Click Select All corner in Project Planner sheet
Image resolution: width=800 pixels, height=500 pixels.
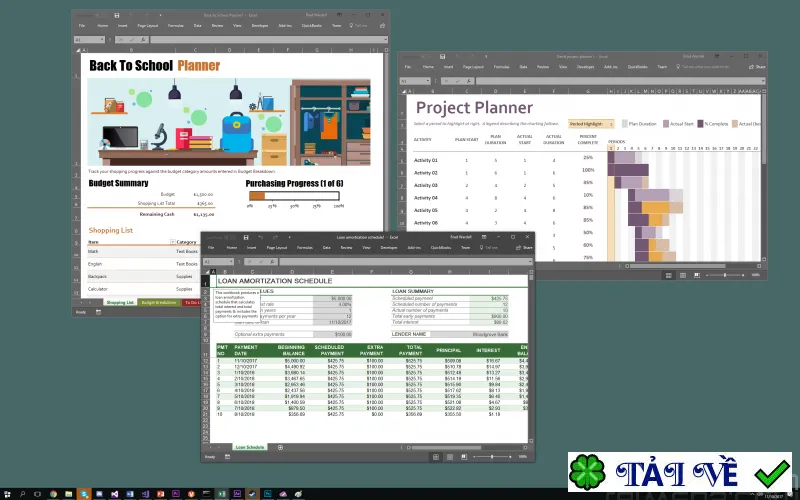[x=404, y=91]
